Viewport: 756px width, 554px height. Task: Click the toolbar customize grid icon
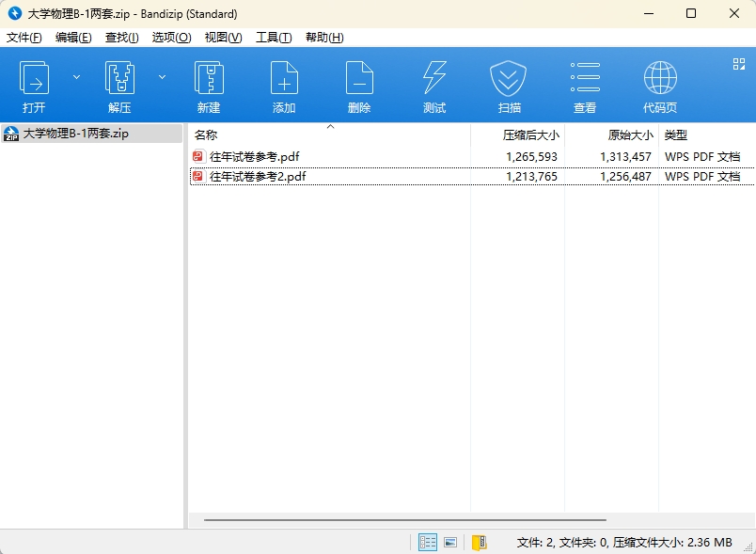[x=739, y=64]
